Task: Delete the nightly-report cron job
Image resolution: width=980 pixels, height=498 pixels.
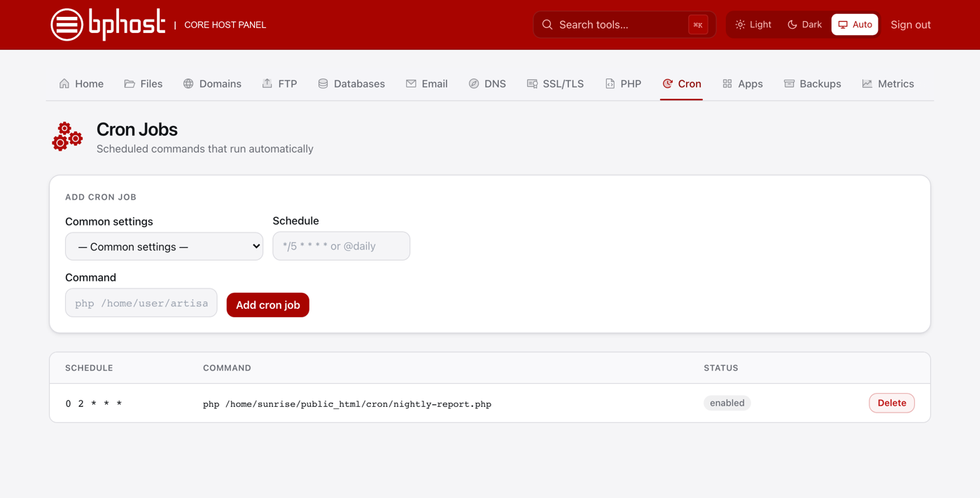Action: pyautogui.click(x=892, y=403)
